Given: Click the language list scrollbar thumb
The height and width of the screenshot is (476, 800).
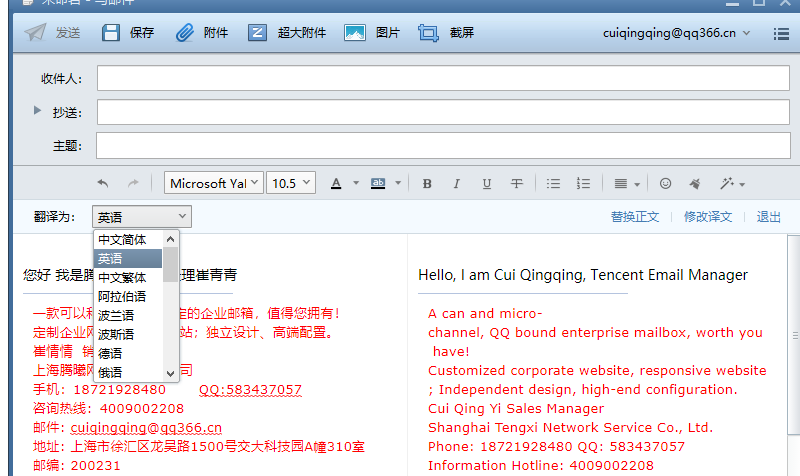Looking at the screenshot, I should pos(170,264).
